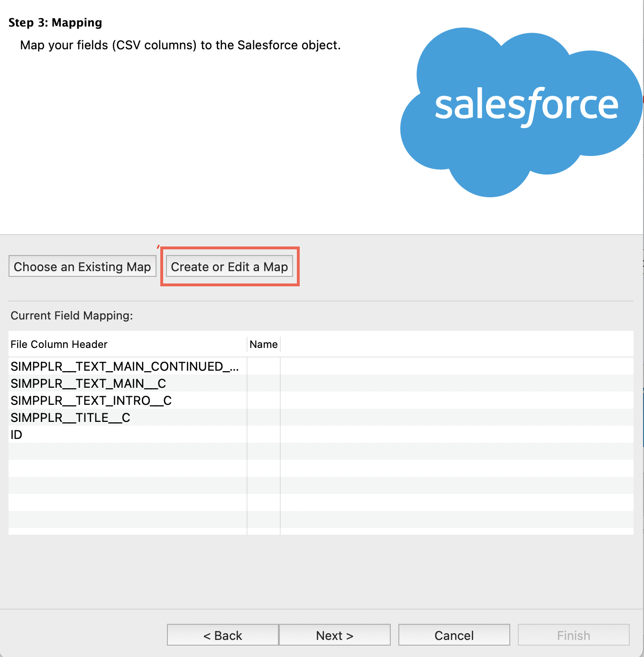Select the SIMPPLR__TEXT_MAIN__C row
Screen dimensions: 644x657
(321, 383)
